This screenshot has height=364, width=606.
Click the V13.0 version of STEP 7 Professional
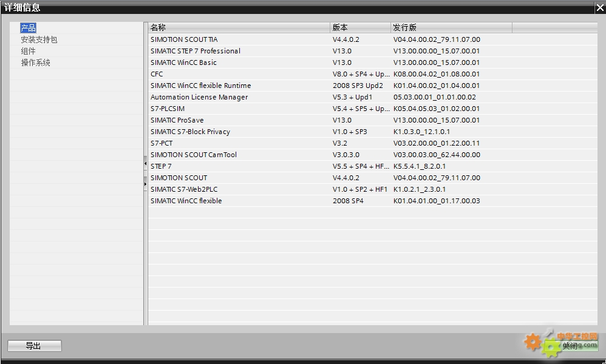(342, 51)
